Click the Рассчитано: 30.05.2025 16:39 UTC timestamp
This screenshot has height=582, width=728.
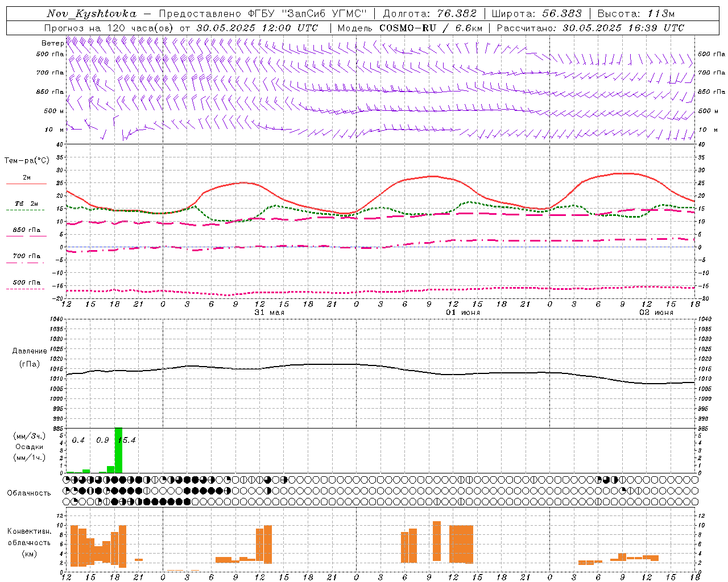(x=590, y=28)
